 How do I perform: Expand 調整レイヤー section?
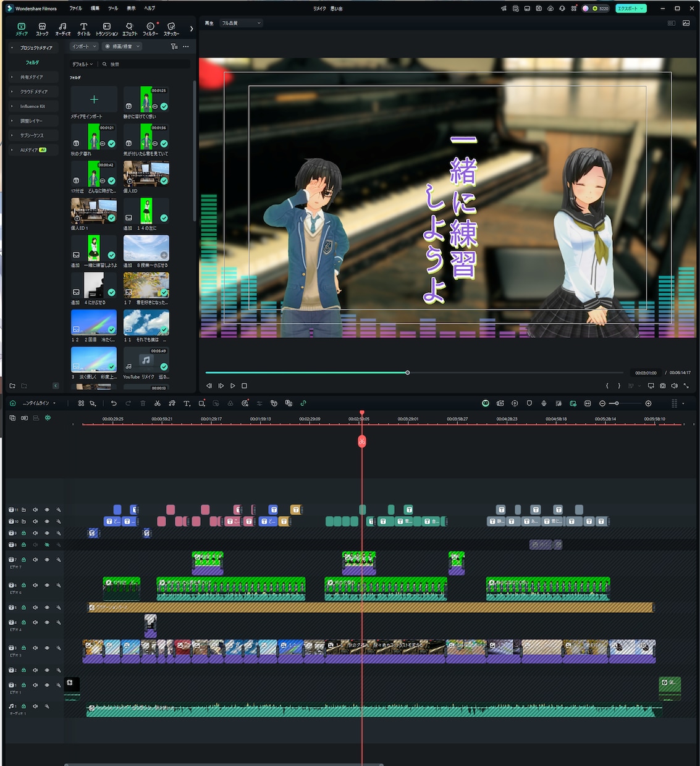(x=12, y=120)
